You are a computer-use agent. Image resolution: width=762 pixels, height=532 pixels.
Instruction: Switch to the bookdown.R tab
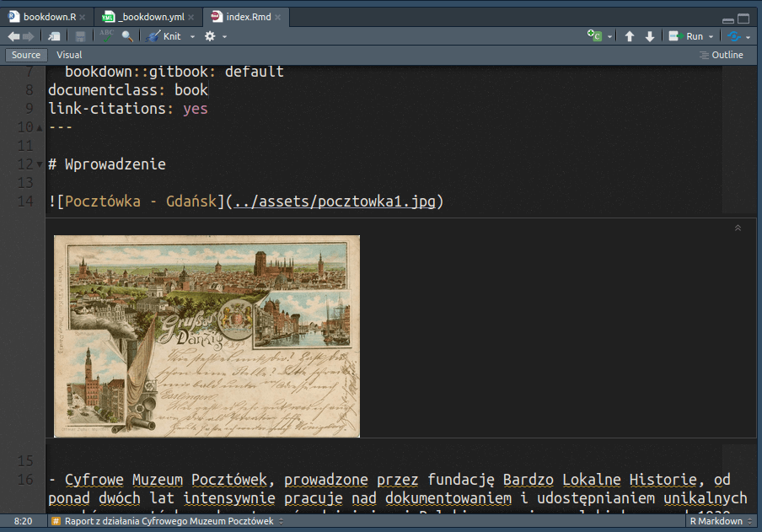tap(49, 17)
